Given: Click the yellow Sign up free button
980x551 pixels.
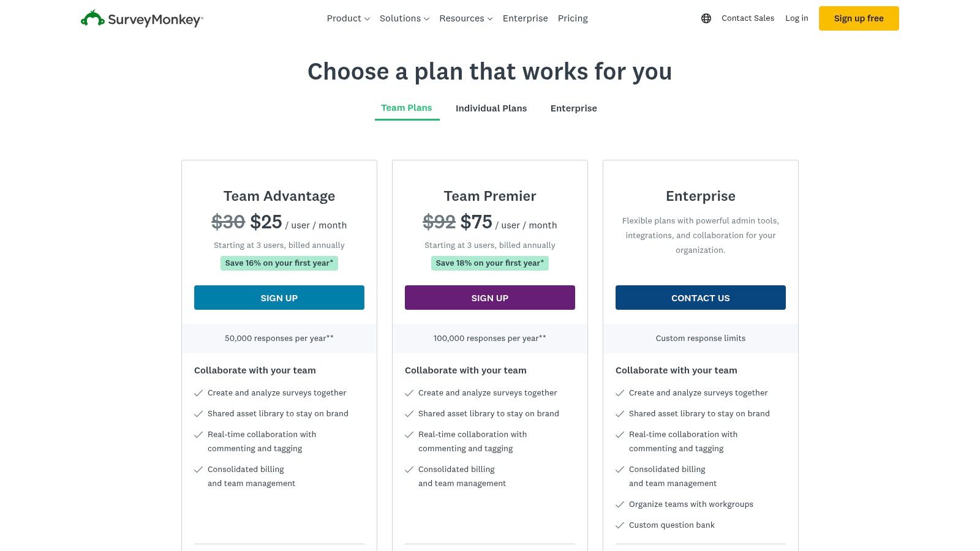Looking at the screenshot, I should click(859, 18).
